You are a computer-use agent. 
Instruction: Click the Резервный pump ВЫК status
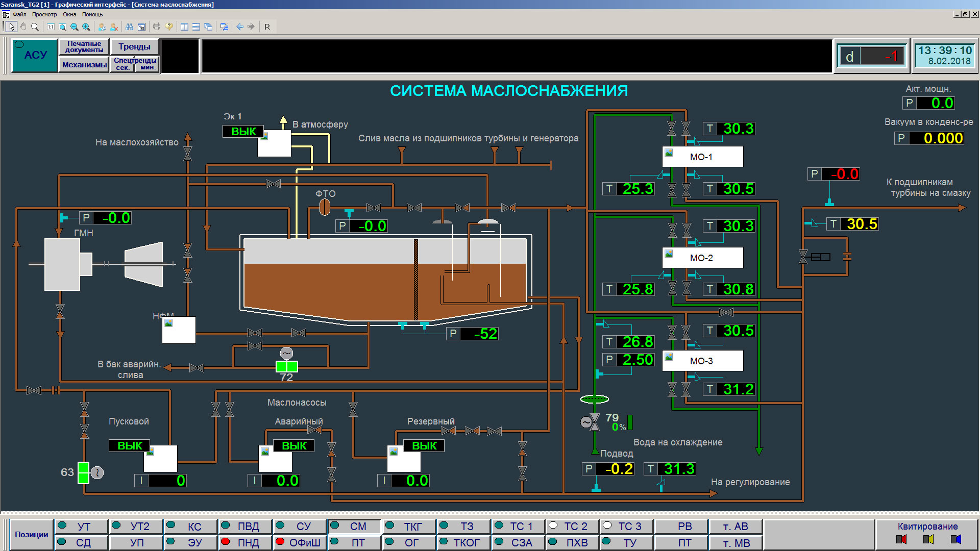click(424, 445)
